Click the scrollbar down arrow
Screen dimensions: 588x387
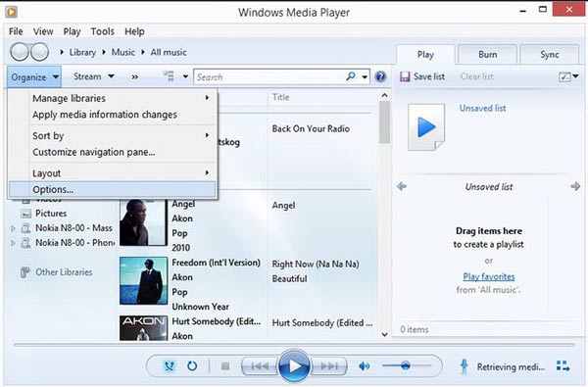pos(384,334)
